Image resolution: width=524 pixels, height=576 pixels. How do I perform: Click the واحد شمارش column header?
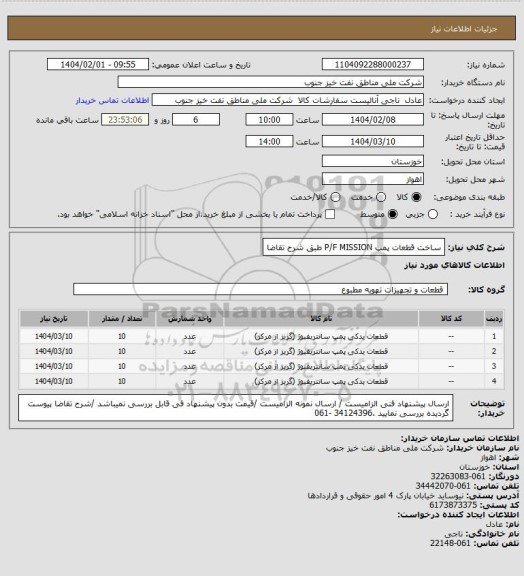pyautogui.click(x=190, y=318)
